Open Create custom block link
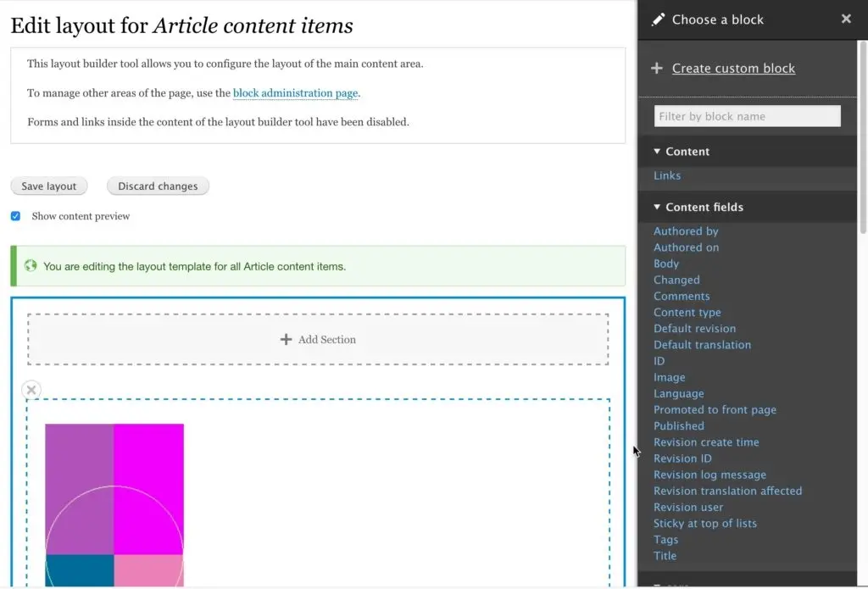The height and width of the screenshot is (589, 868). tap(733, 68)
